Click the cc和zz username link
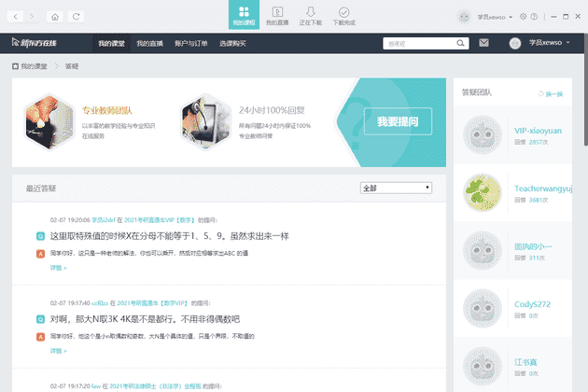 100,303
